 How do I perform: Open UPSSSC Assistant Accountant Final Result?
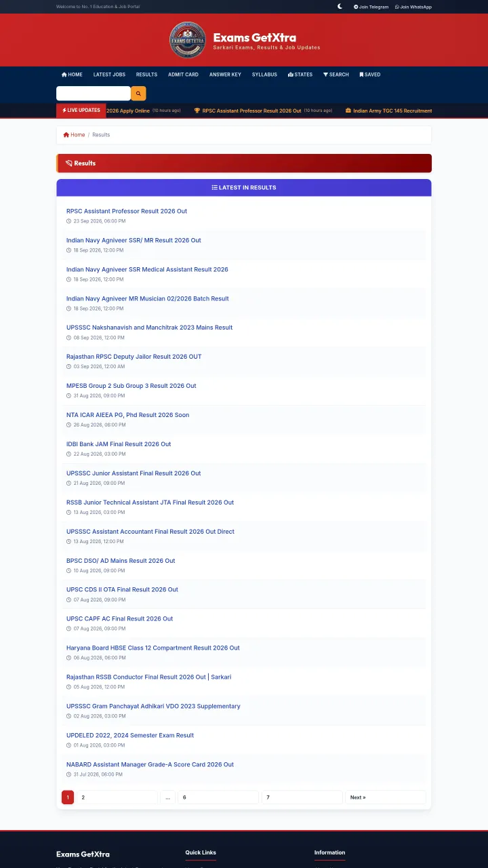[150, 532]
